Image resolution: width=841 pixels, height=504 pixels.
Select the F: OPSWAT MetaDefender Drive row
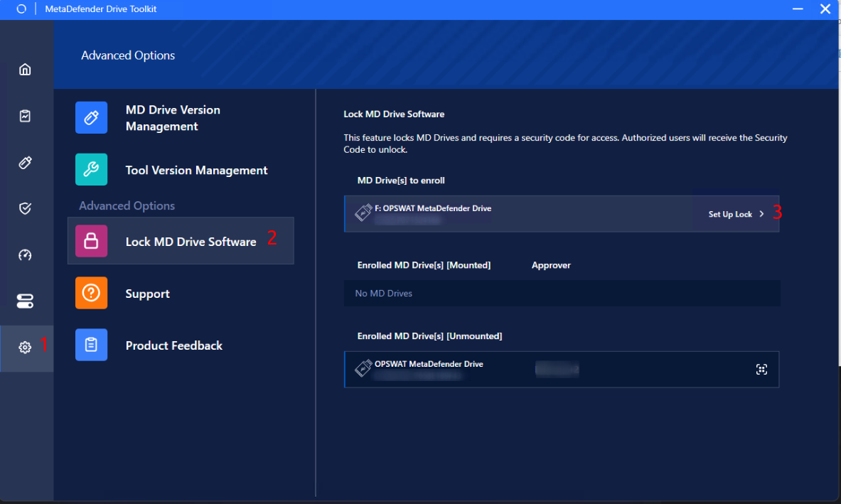[562, 214]
